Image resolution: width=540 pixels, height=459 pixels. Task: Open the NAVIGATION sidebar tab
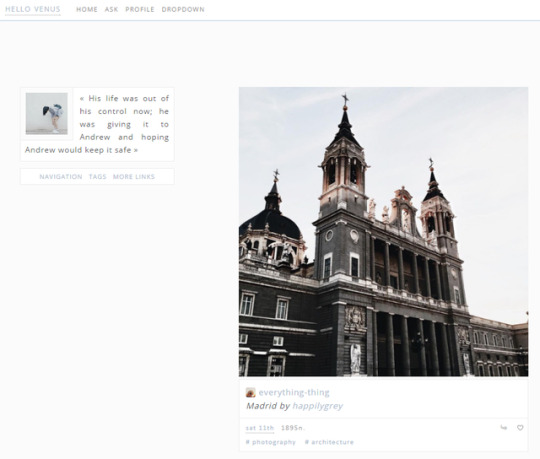tap(61, 177)
